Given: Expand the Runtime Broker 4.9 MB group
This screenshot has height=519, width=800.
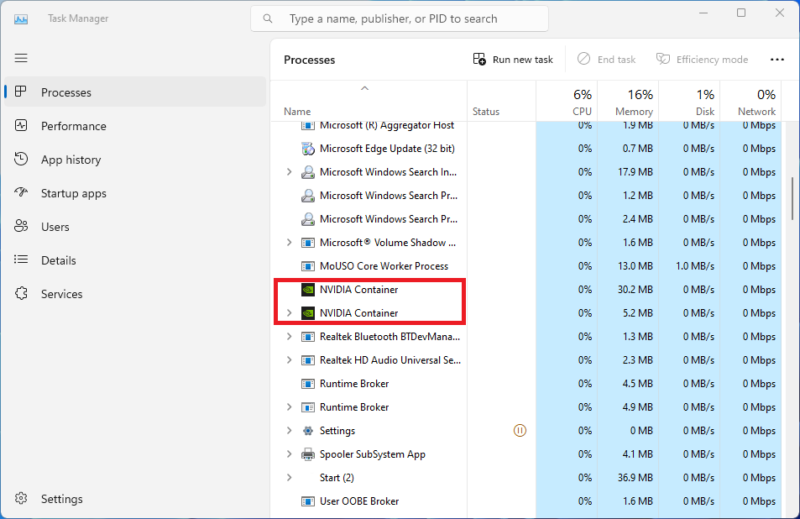Looking at the screenshot, I should 289,407.
